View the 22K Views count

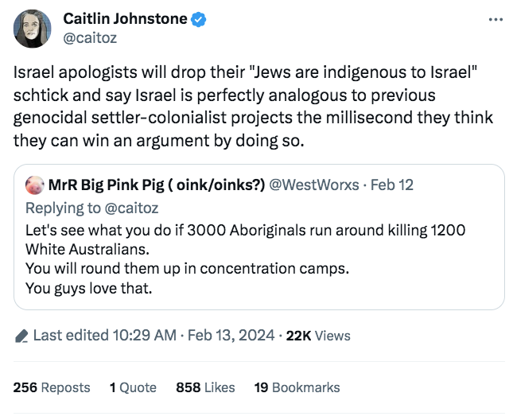[318, 336]
